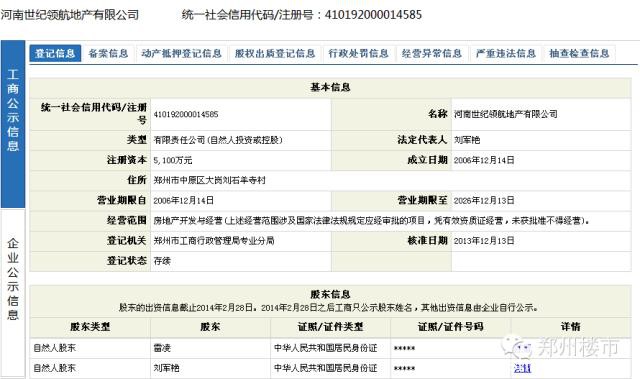Open the 动产抵押登记信息 tab

[x=181, y=53]
